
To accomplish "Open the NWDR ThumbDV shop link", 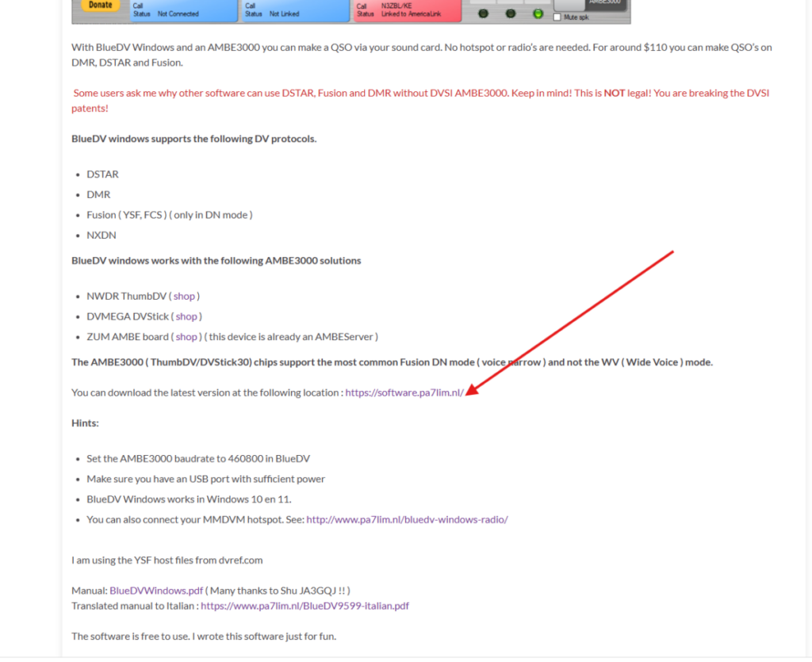I will [x=184, y=296].
